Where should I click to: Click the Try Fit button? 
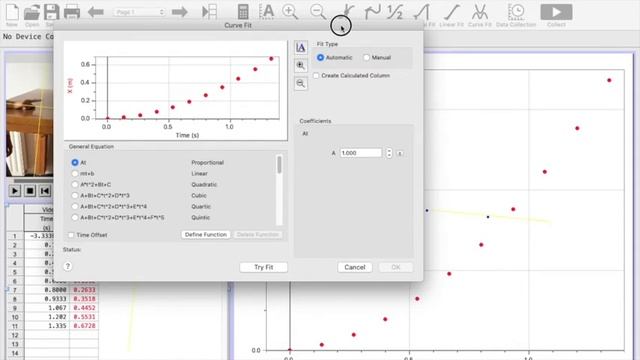click(264, 267)
